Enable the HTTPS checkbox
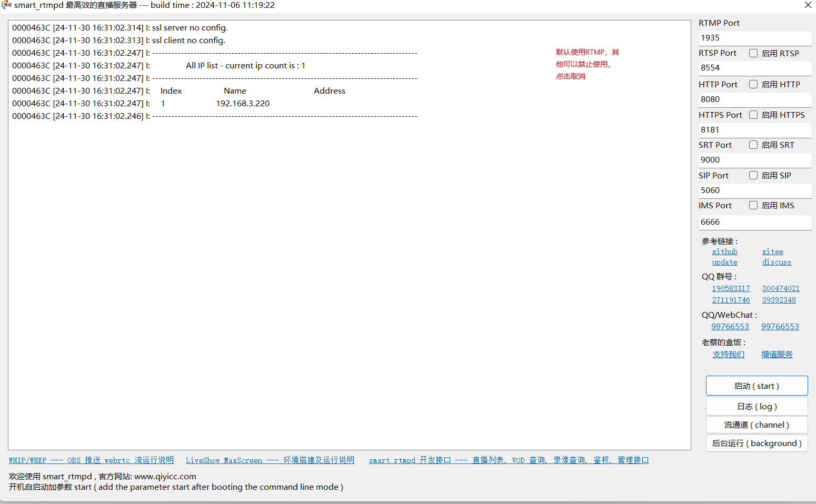The width and height of the screenshot is (816, 504). (753, 115)
